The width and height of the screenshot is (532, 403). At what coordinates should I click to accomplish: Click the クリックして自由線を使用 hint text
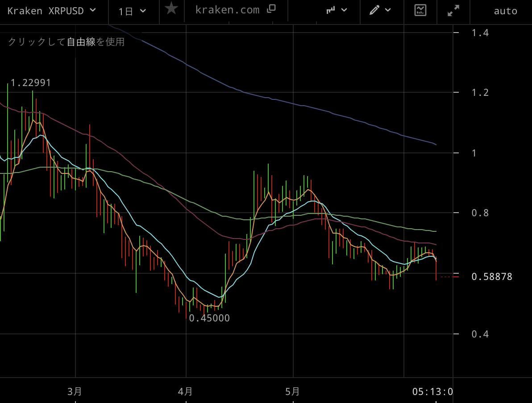coord(66,42)
